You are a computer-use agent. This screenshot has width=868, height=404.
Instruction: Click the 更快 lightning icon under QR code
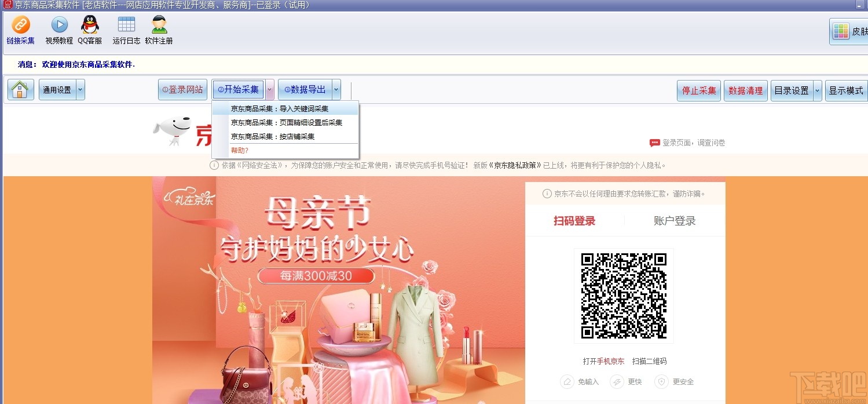coord(616,381)
